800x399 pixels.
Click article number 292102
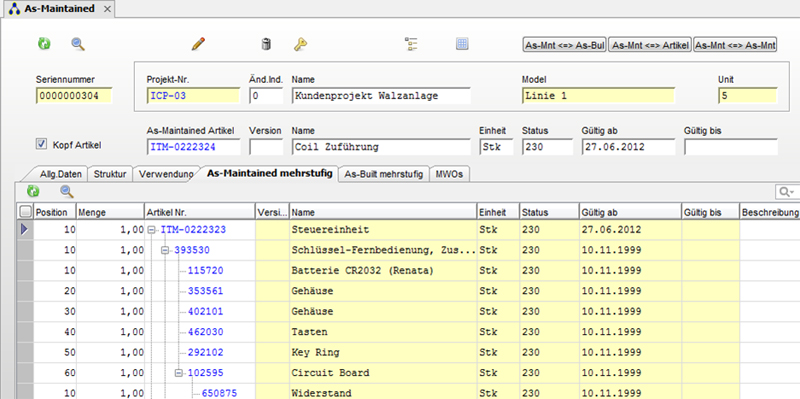click(x=206, y=353)
